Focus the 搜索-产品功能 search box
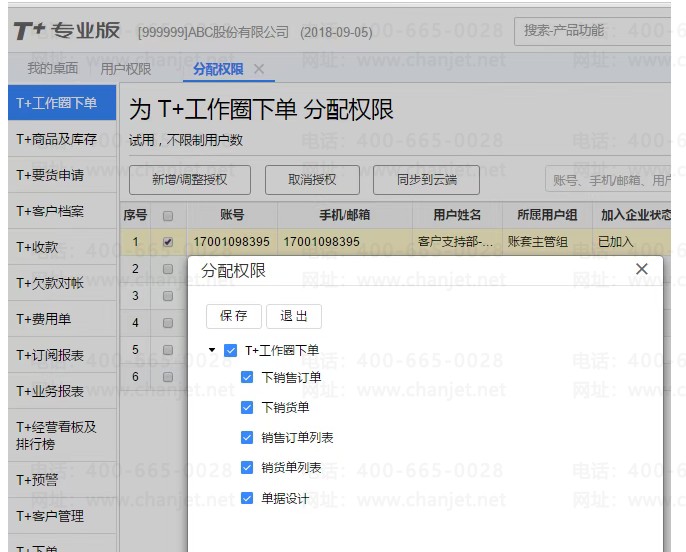686x552 pixels. (592, 31)
